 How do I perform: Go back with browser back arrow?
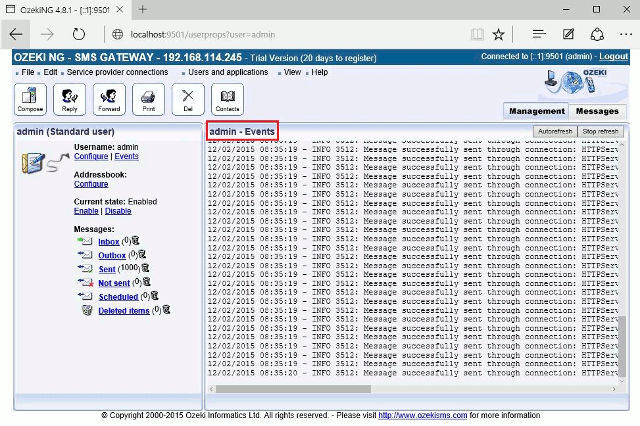click(x=16, y=34)
